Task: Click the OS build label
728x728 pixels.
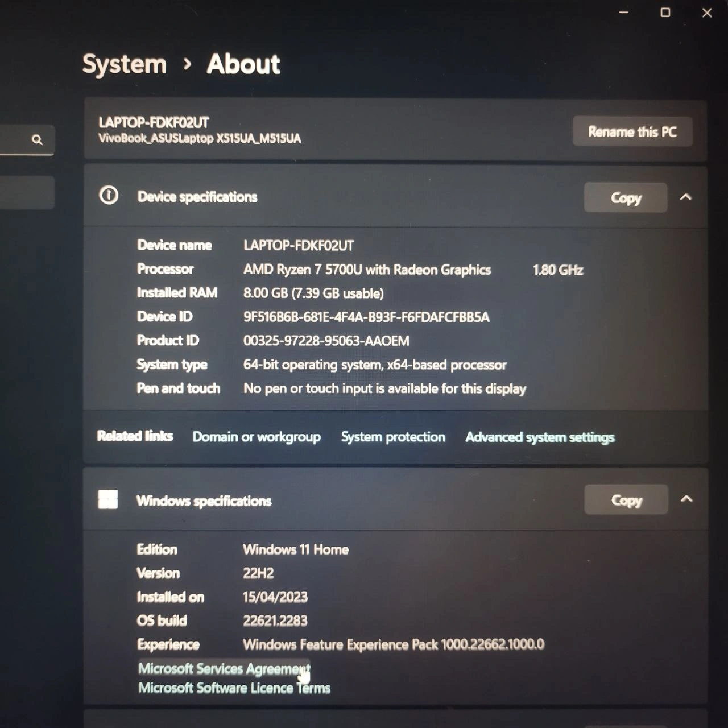Action: pos(162,621)
